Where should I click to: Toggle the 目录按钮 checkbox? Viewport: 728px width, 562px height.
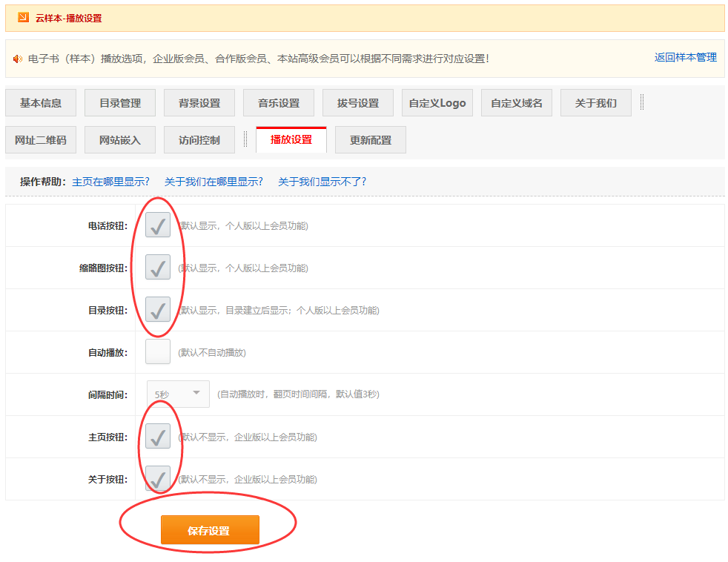click(158, 309)
